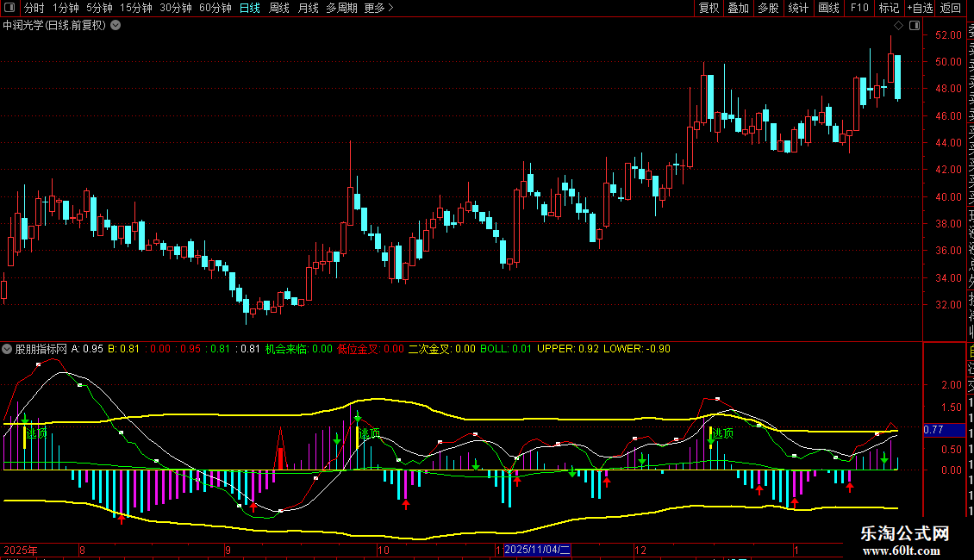Click the UPPER: 0.92 indicator value
This screenshot has width=974, height=560.
(568, 349)
